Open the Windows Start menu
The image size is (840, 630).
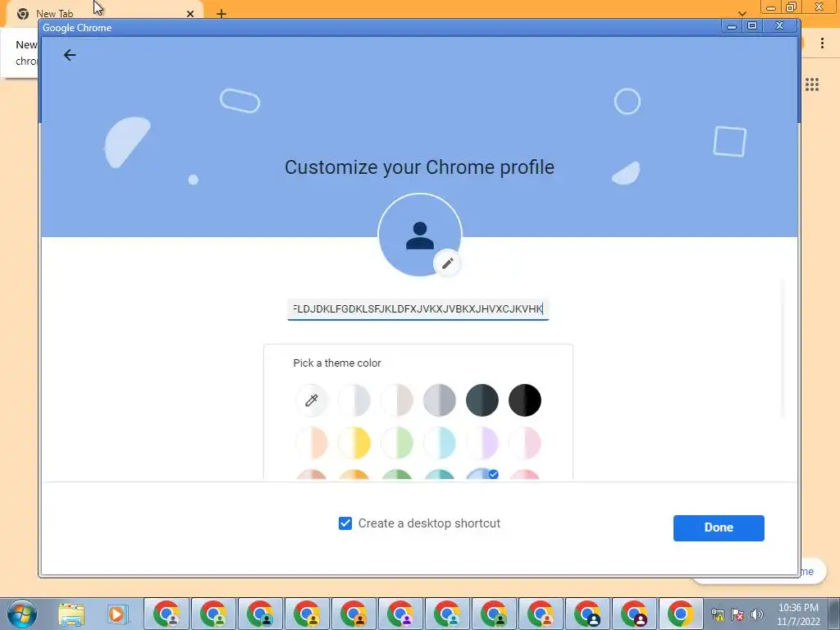pyautogui.click(x=22, y=614)
